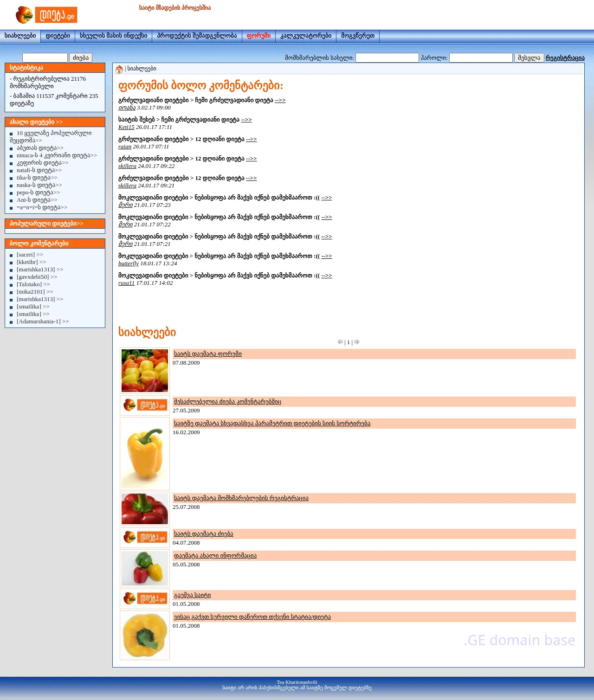Image resolution: width=594 pixels, height=700 pixels.
Task: Open the რეგისტრაცია registration link
Action: coord(565,58)
